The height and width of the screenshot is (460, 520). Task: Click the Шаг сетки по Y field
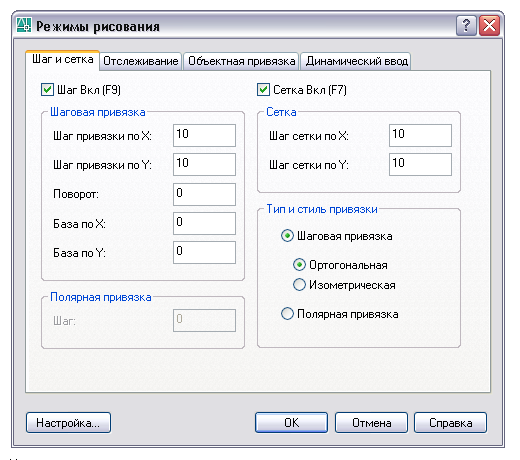(420, 164)
